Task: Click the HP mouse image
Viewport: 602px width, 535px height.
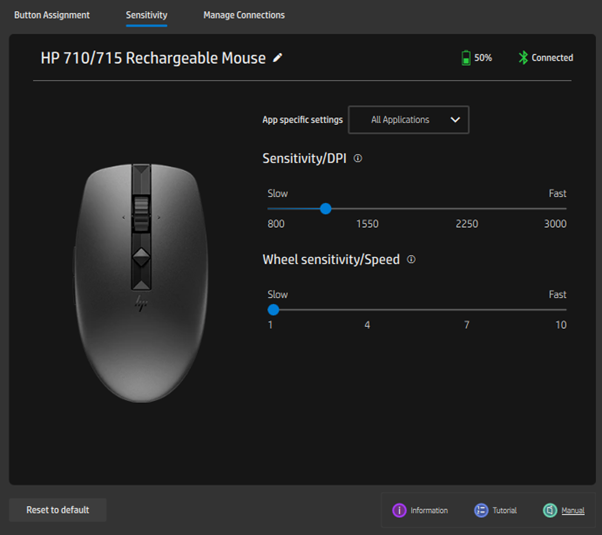Action: click(141, 283)
